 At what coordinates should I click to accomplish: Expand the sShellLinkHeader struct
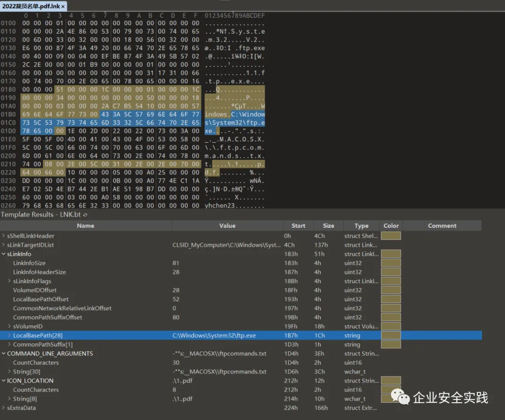coord(4,236)
